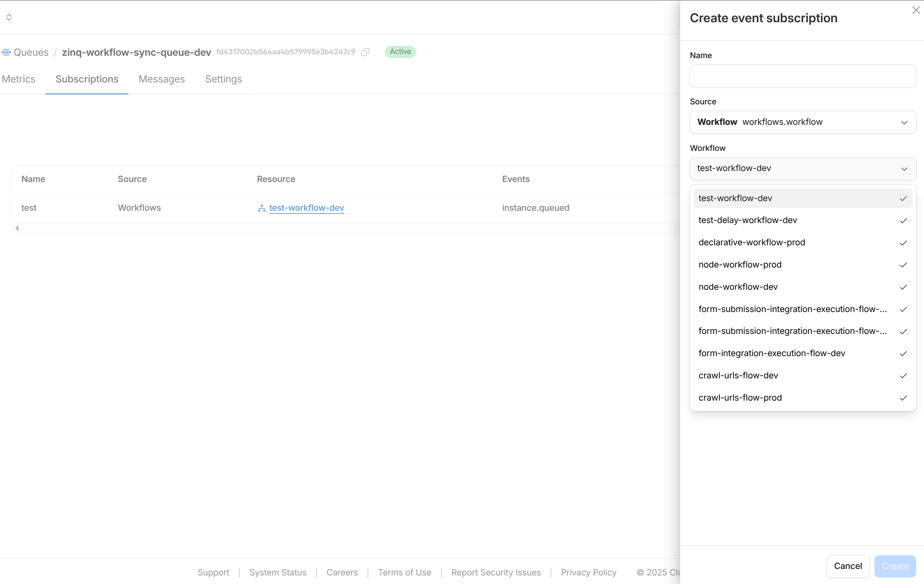Click the Name input field
This screenshot has height=584, width=924.
[x=802, y=76]
